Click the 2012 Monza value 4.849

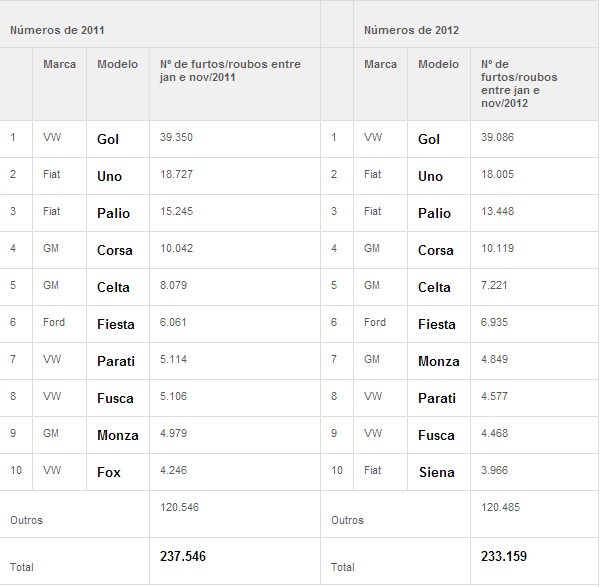click(x=494, y=360)
